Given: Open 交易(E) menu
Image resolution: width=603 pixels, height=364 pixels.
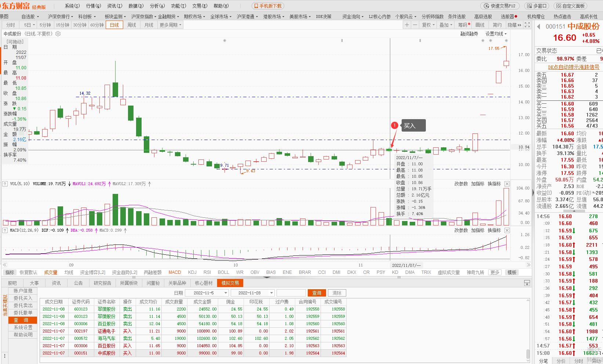Looking at the screenshot, I should [200, 6].
